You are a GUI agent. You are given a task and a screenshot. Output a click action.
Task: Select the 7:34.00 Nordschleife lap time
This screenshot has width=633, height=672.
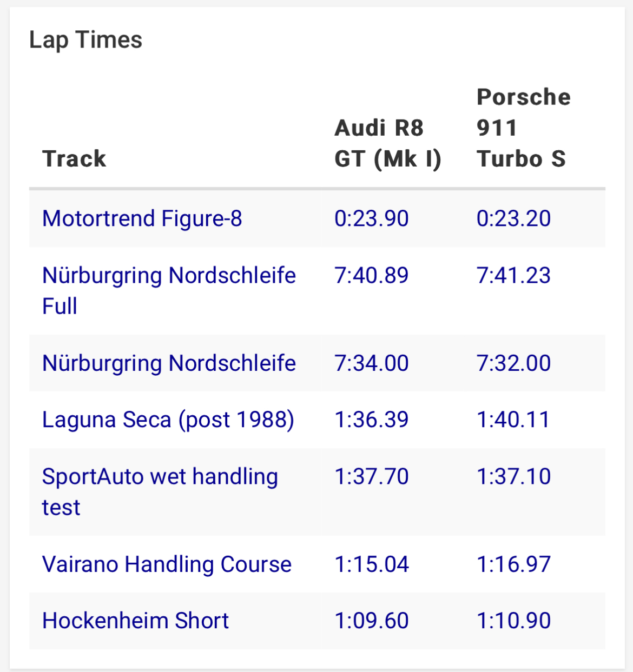point(371,363)
